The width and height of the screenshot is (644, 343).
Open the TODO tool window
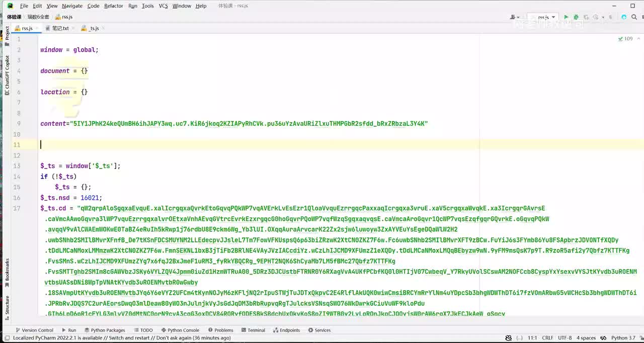point(143,330)
